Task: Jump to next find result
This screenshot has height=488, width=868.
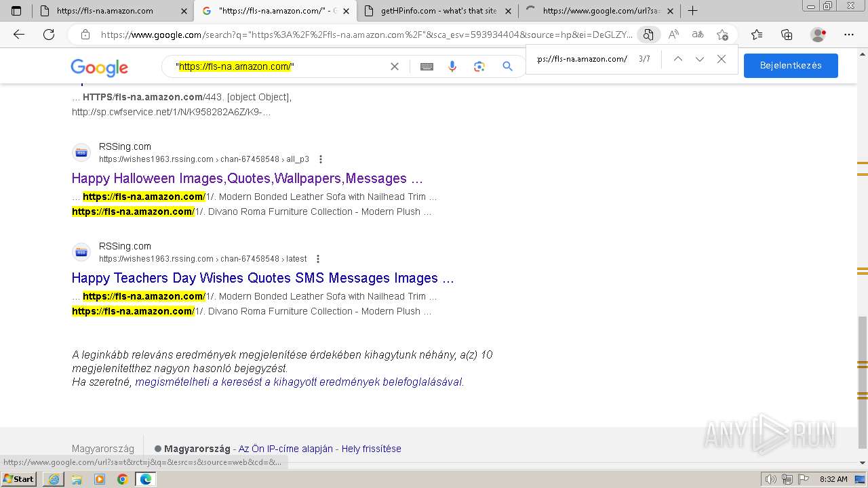Action: [x=700, y=59]
